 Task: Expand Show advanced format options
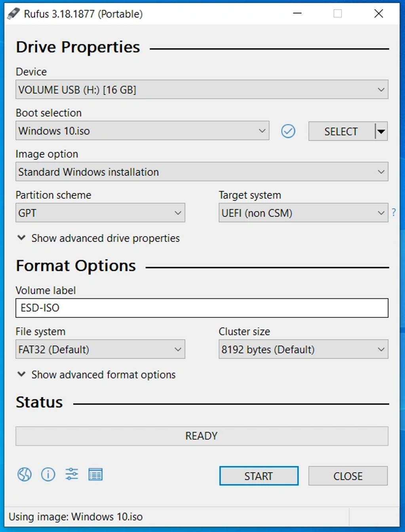tap(96, 375)
